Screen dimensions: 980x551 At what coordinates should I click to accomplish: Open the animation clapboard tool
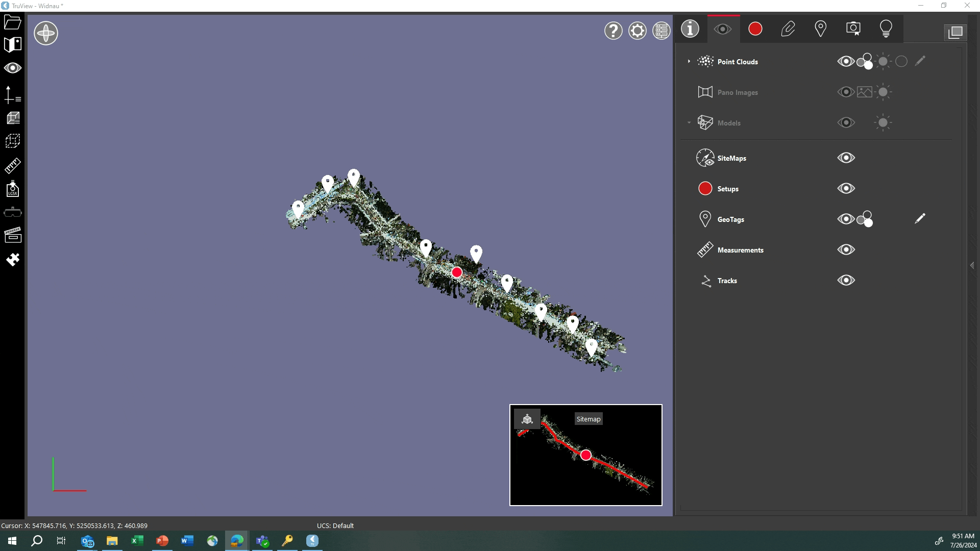pyautogui.click(x=12, y=235)
